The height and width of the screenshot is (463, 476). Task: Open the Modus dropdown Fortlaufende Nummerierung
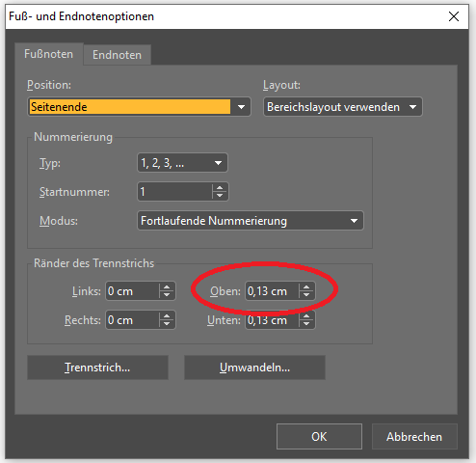251,221
